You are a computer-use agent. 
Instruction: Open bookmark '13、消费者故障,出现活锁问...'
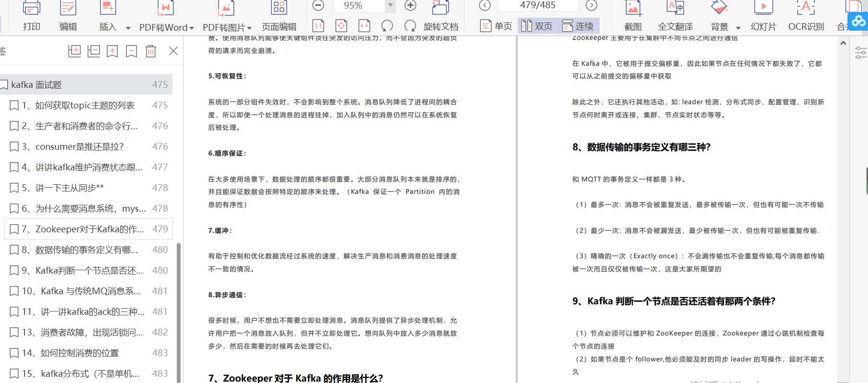[x=88, y=332]
